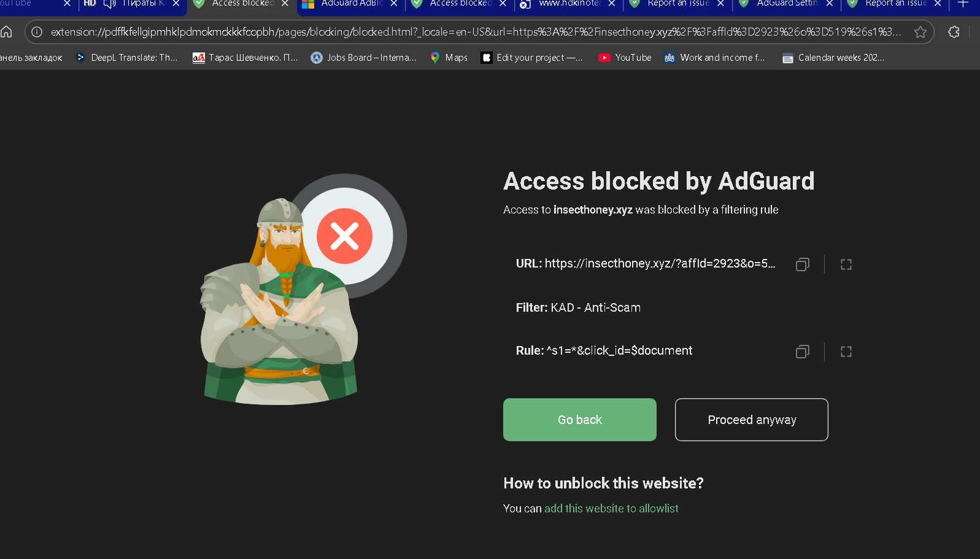Click the Go back button

click(x=579, y=420)
